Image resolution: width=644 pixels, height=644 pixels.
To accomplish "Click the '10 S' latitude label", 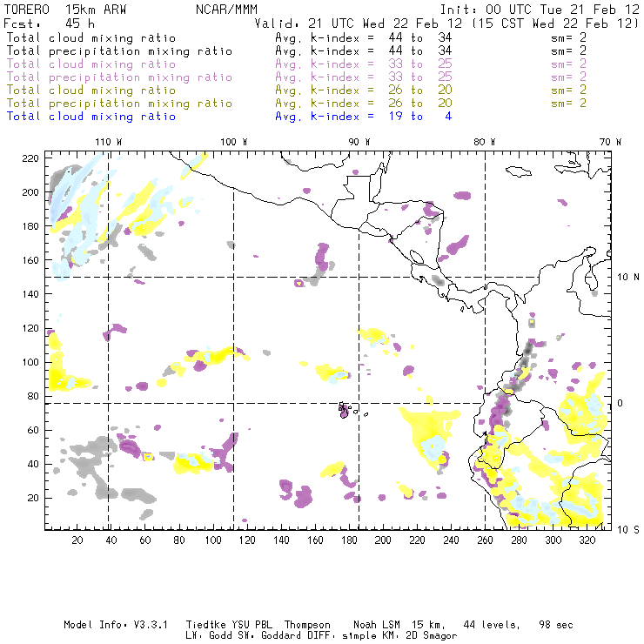I will (628, 530).
